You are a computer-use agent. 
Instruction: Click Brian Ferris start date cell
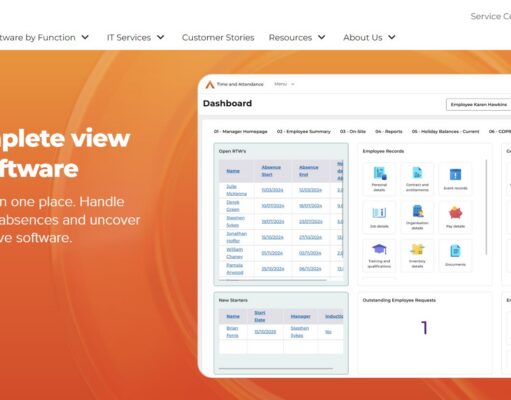(x=265, y=332)
